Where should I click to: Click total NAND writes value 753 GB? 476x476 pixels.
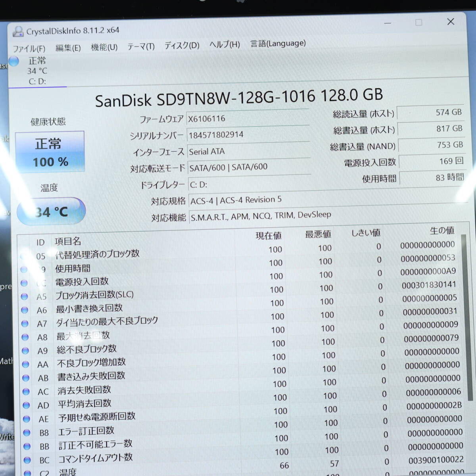[432, 145]
